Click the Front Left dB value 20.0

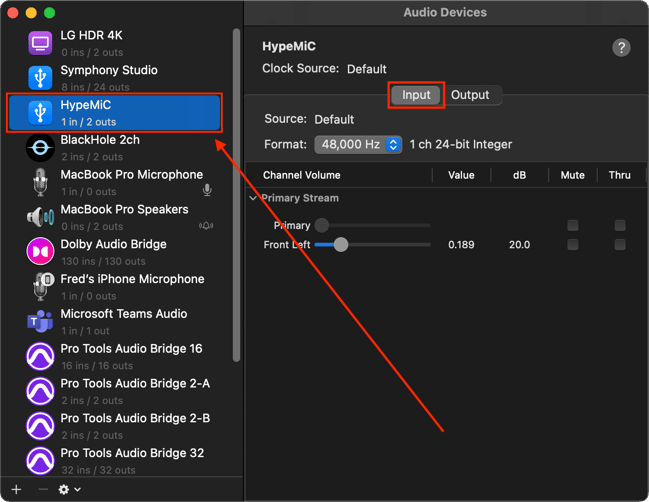[x=519, y=245]
